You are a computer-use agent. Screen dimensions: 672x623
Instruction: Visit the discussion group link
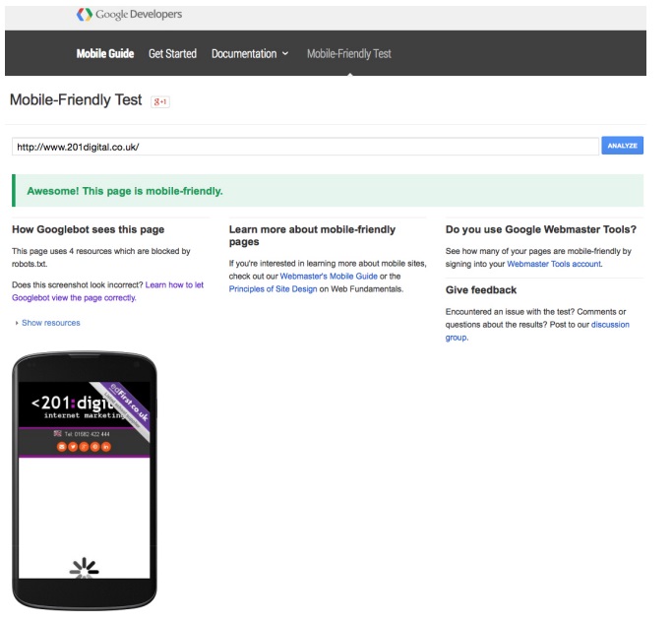[537, 331]
